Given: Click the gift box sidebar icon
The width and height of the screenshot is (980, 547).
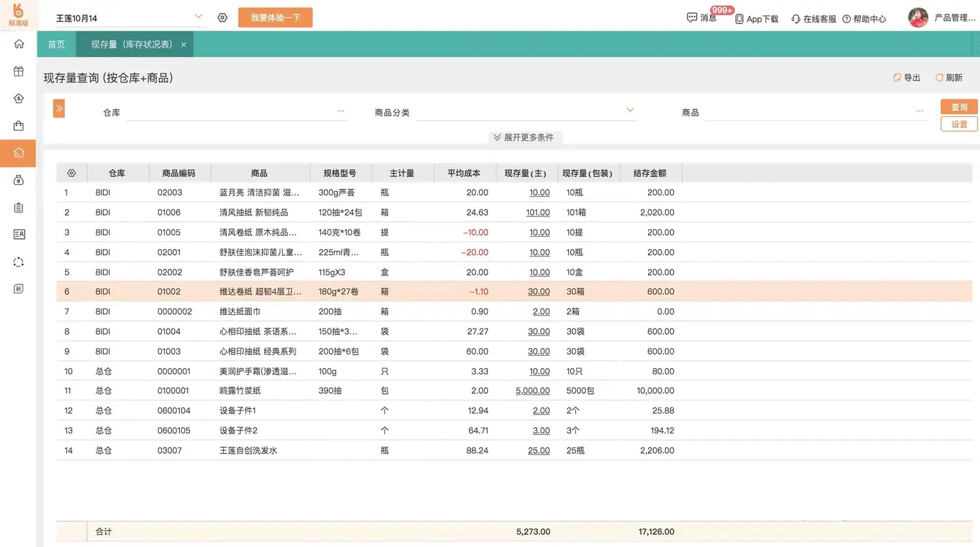Looking at the screenshot, I should (18, 71).
